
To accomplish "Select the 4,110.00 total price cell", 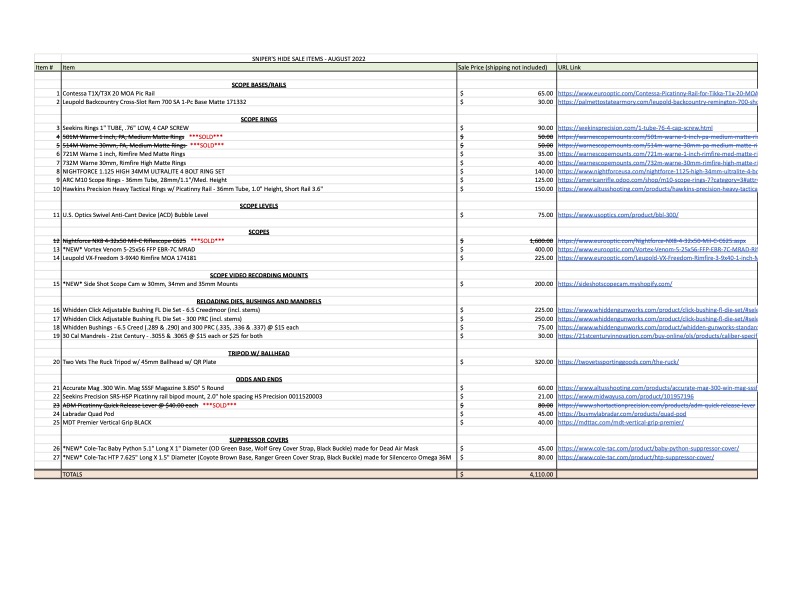I will (507, 475).
